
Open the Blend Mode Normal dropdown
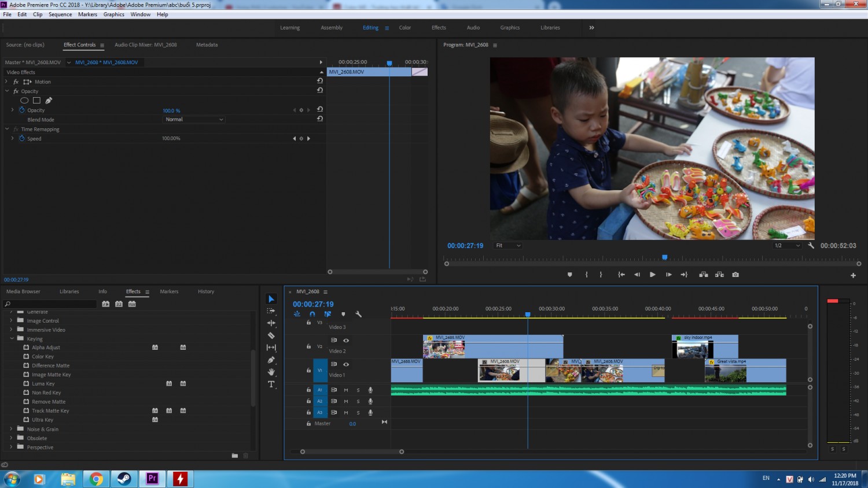click(193, 120)
